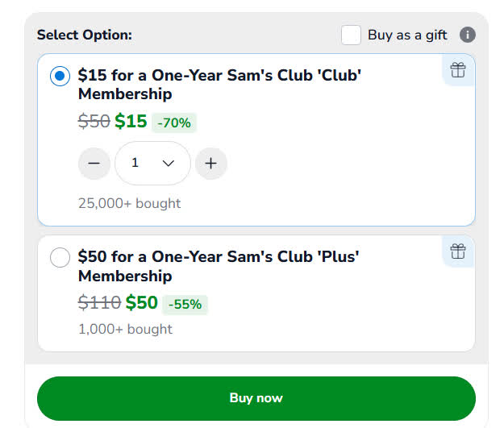Click the gift icon on the Plus membership card

click(458, 251)
